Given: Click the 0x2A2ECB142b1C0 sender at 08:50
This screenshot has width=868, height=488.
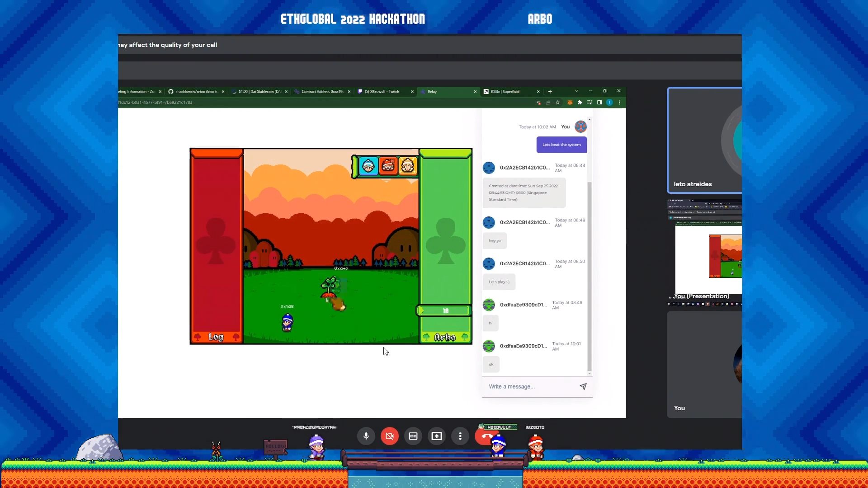Looking at the screenshot, I should point(525,263).
